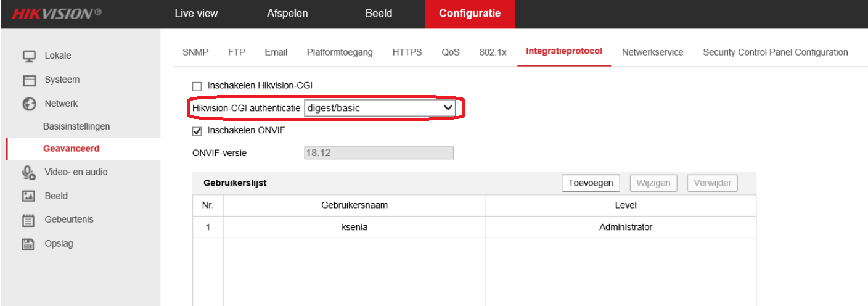868x306 pixels.
Task: Click the Level column header
Action: tap(626, 205)
